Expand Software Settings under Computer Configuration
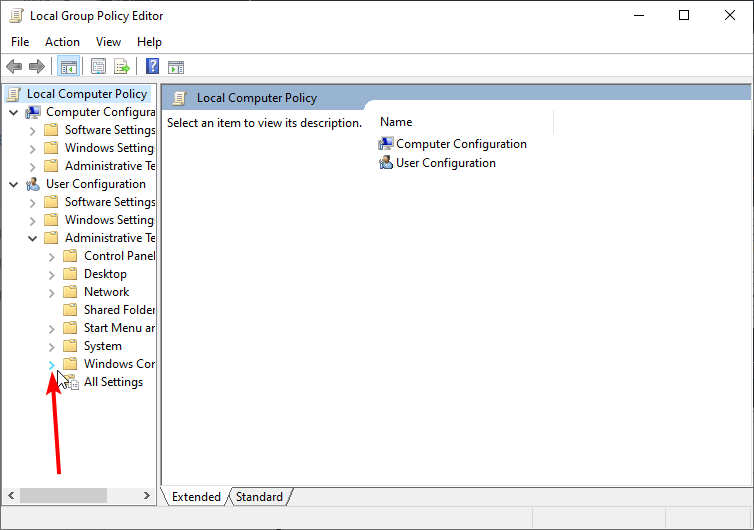Image resolution: width=754 pixels, height=530 pixels. tap(32, 131)
